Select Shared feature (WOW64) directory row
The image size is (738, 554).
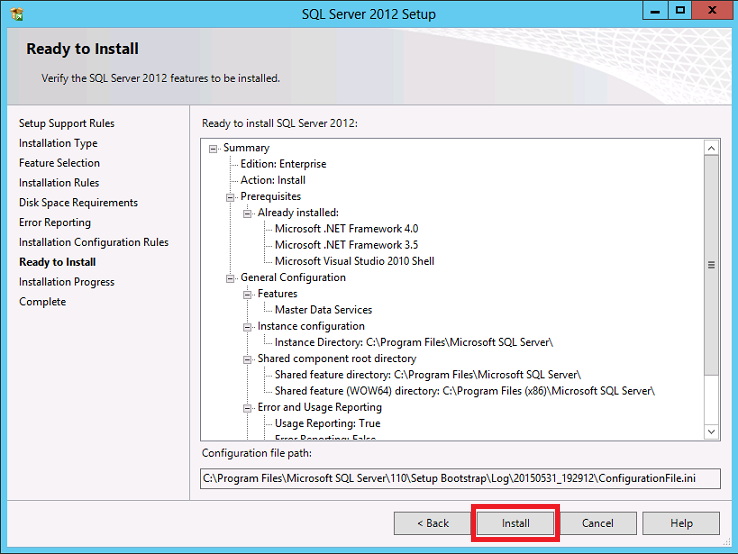coord(465,391)
